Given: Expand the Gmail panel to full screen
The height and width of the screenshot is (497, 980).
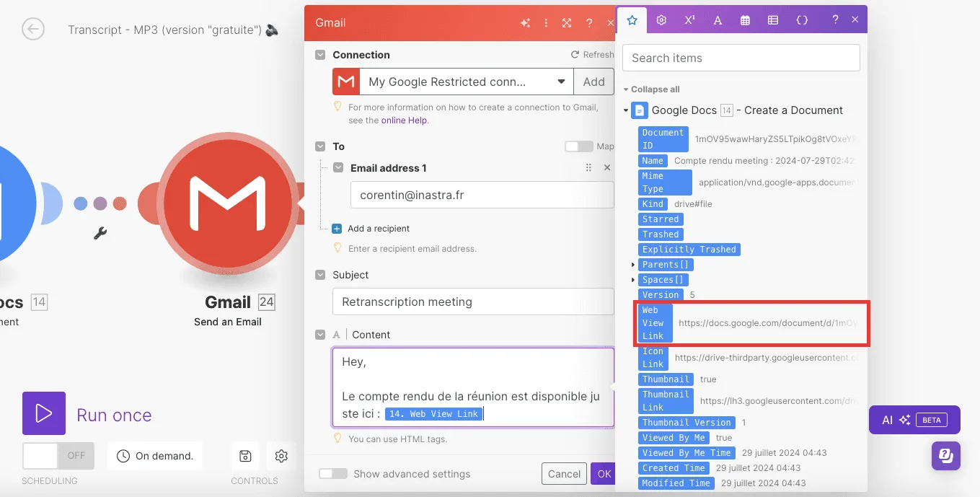Looking at the screenshot, I should tap(567, 23).
